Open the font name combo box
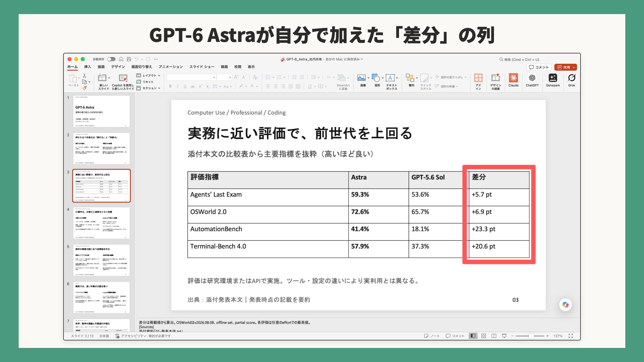This screenshot has height=362, width=644. tap(191, 77)
